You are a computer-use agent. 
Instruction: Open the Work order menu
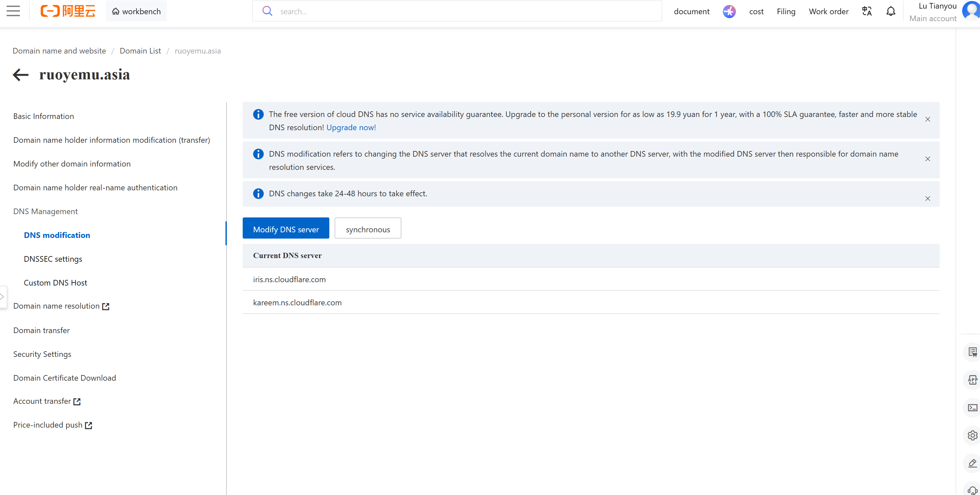coord(828,12)
